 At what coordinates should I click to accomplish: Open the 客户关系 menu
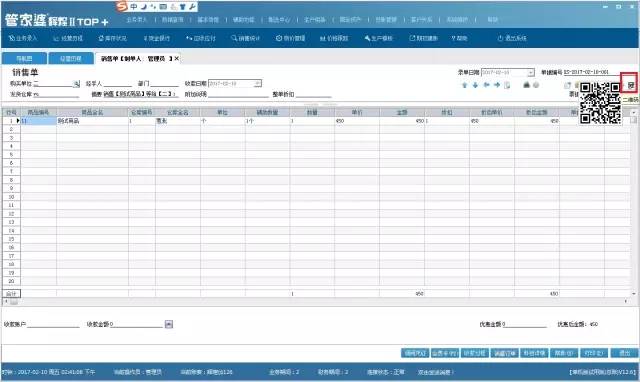(421, 20)
